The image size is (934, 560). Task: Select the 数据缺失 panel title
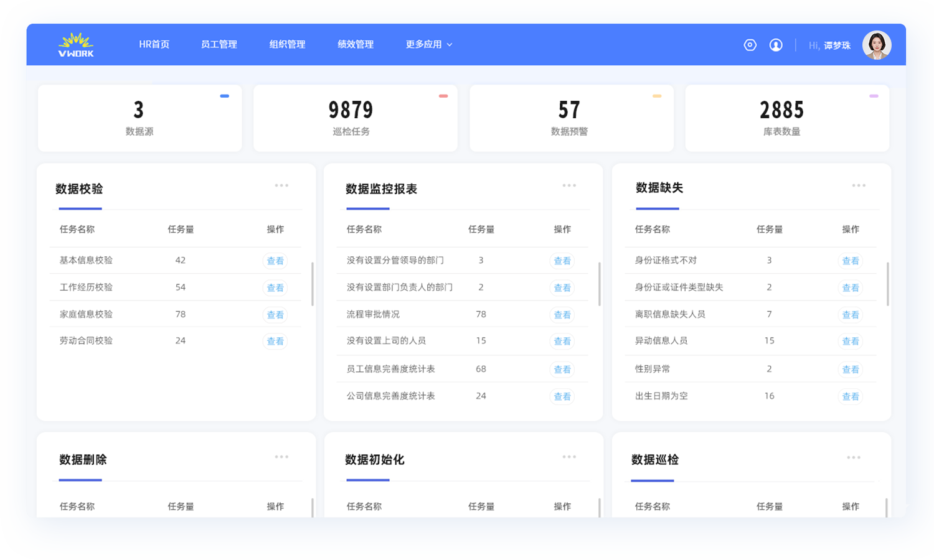coord(659,188)
